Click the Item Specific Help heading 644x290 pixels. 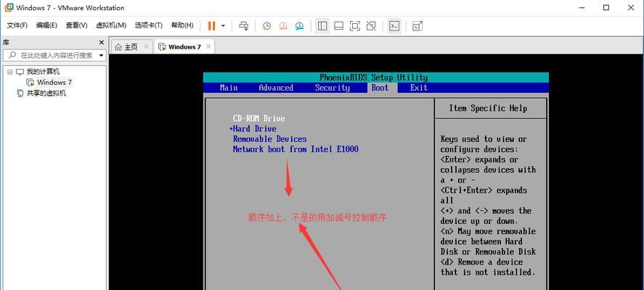click(487, 108)
